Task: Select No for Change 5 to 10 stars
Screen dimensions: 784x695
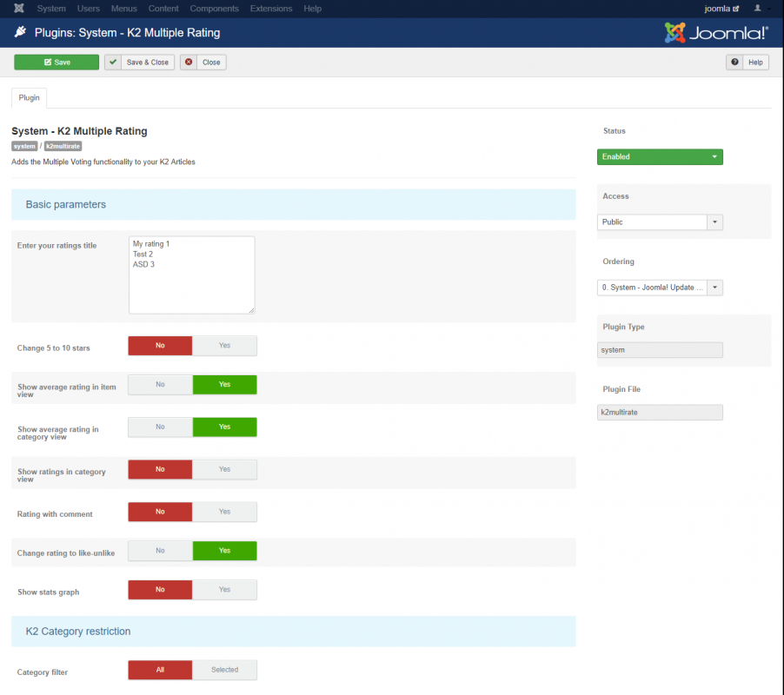Action: [x=160, y=346]
